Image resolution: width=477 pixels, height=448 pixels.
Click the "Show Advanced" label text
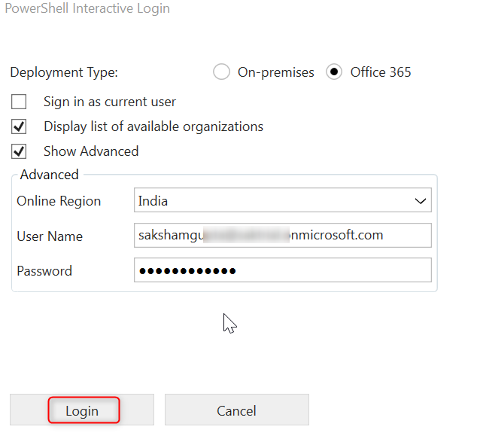(x=91, y=151)
